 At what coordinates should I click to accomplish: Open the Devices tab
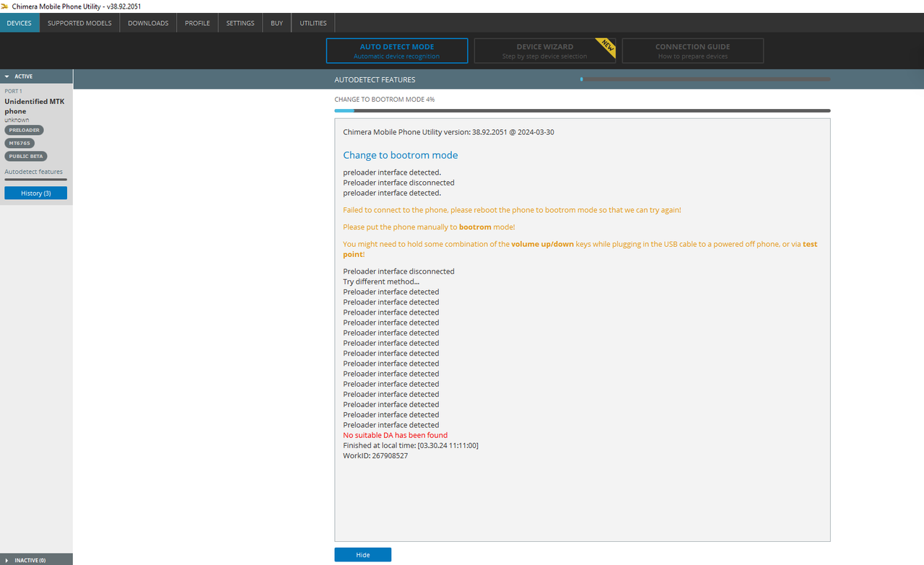pos(19,23)
